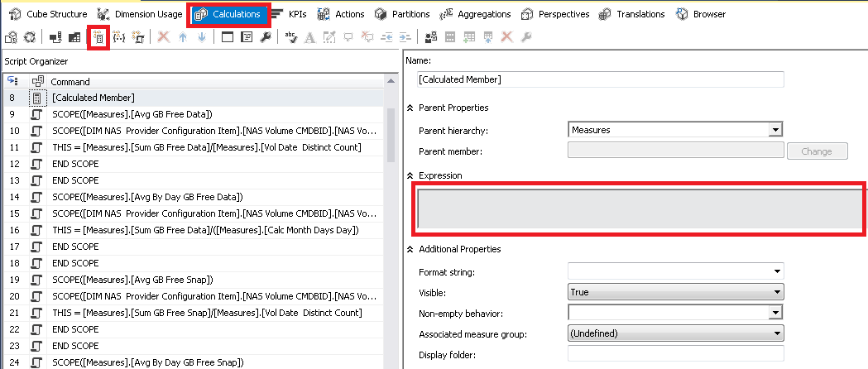Image resolution: width=868 pixels, height=369 pixels.
Task: Click inside the Expression editor box
Action: (640, 209)
